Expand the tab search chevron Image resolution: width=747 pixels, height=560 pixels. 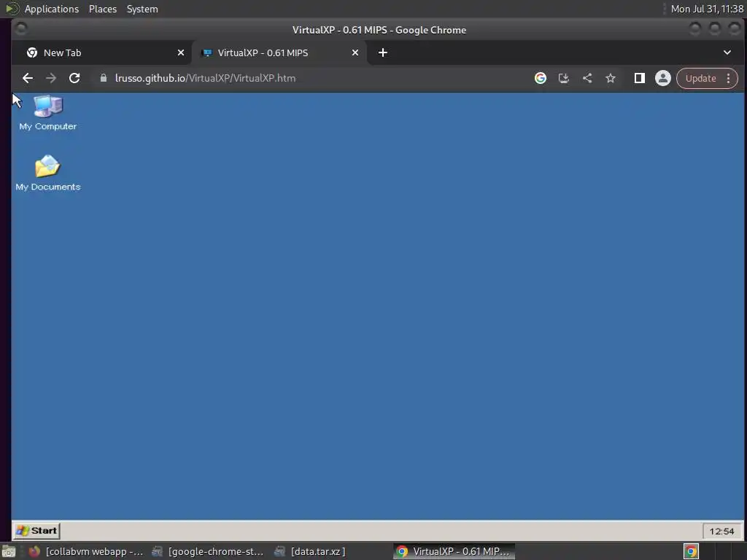727,52
